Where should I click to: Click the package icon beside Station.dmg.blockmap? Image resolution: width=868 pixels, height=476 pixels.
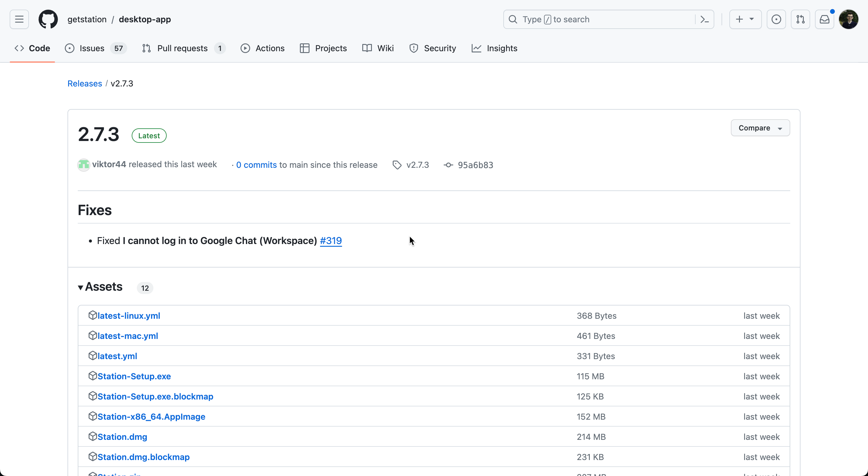tap(93, 457)
